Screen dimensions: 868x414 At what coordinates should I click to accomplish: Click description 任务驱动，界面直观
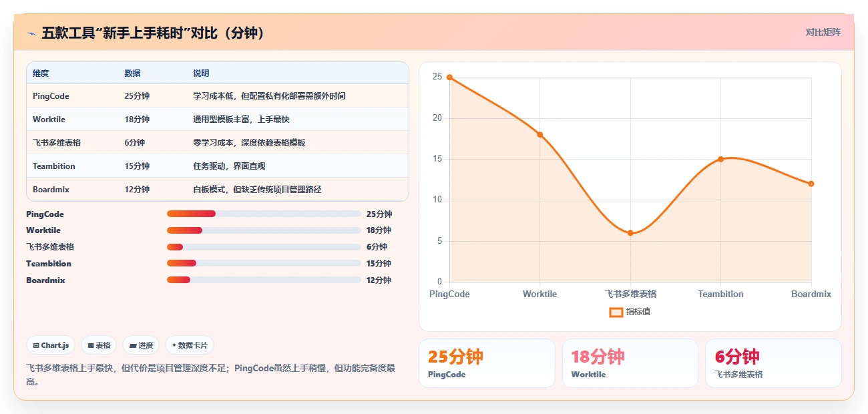(x=229, y=166)
